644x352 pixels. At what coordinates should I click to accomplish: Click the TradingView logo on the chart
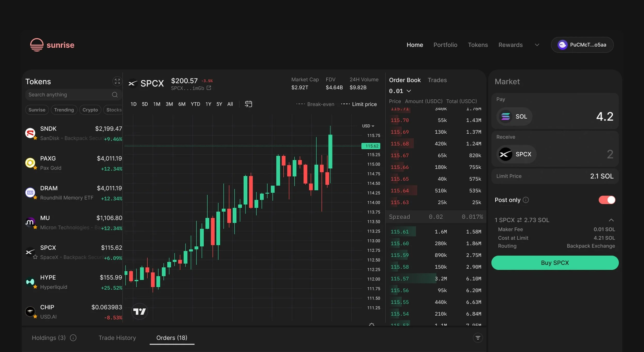140,312
